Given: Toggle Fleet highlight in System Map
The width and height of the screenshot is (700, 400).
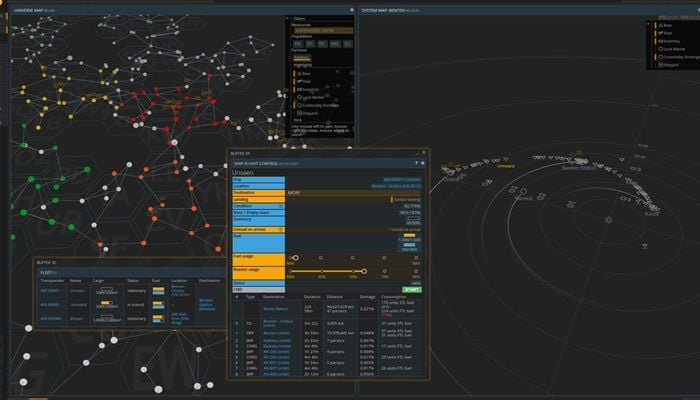Looking at the screenshot, I should [x=665, y=33].
